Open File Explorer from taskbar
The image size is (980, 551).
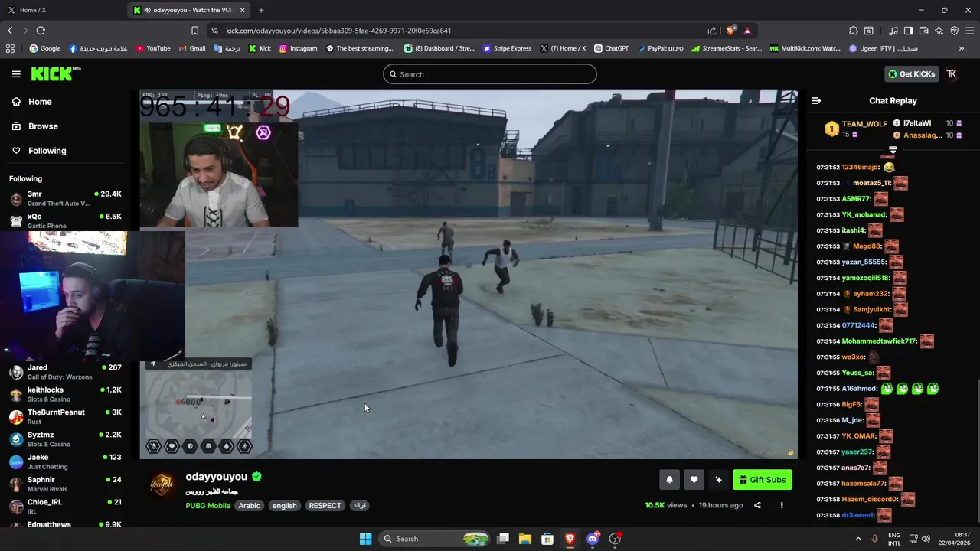tap(525, 539)
